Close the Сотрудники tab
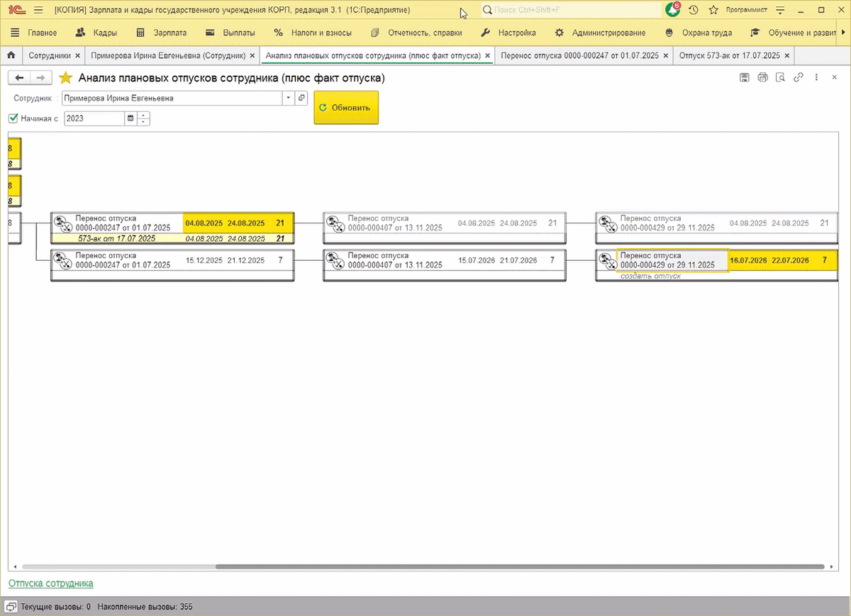Image resolution: width=851 pixels, height=616 pixels. (x=77, y=55)
